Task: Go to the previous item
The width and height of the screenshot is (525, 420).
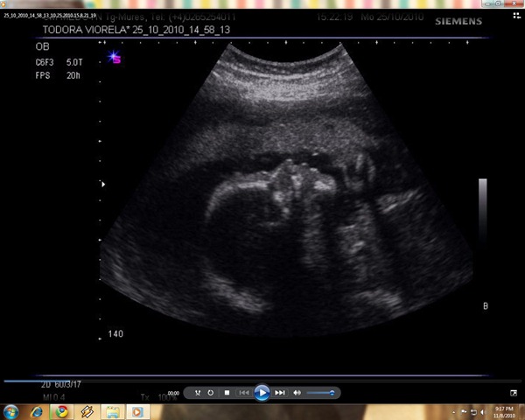Action: (244, 393)
